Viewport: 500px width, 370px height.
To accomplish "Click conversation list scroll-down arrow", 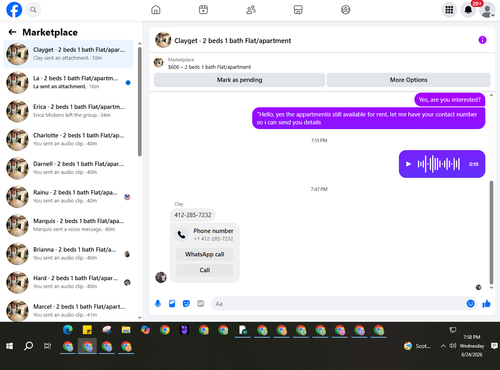I will click(140, 318).
